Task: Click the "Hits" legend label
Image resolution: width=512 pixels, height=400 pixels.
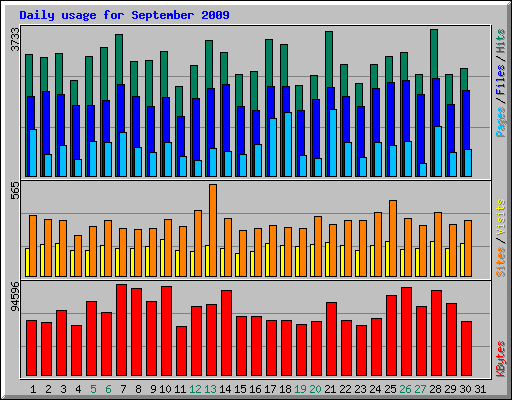Action: [501, 41]
